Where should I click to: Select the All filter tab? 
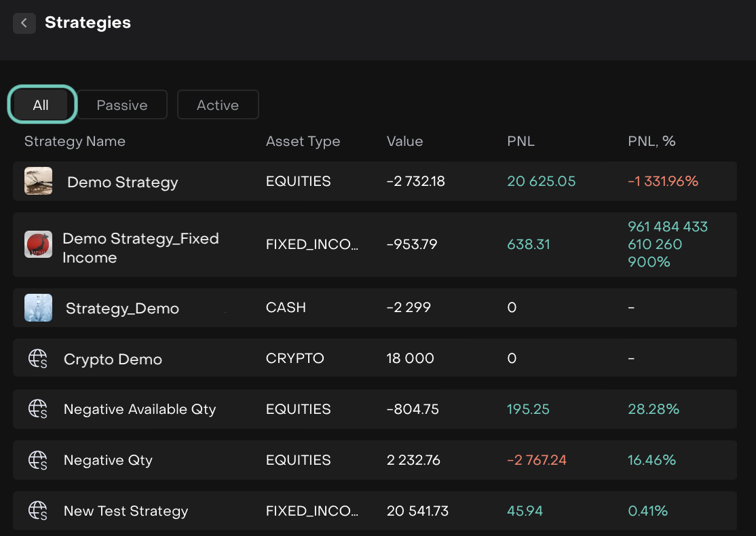[41, 105]
